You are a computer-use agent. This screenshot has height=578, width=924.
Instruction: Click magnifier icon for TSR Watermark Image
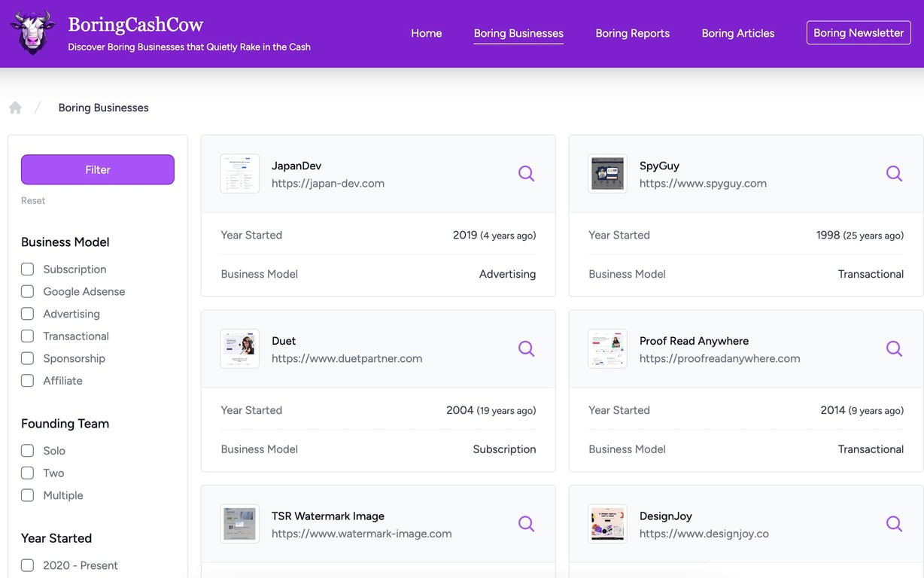coord(527,524)
